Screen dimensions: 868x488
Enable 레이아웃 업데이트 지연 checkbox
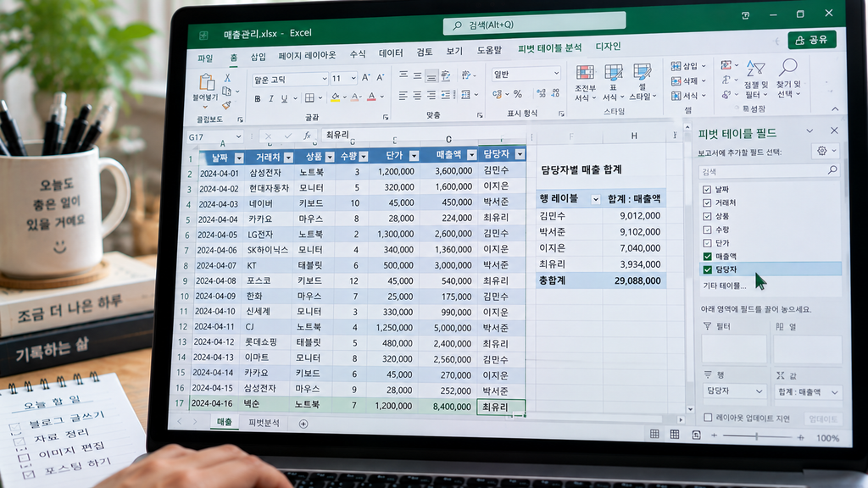point(708,418)
